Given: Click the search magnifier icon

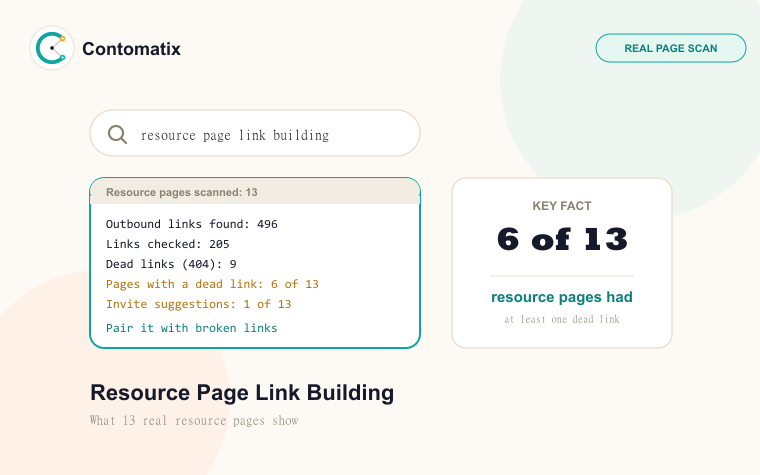Looking at the screenshot, I should pos(117,134).
